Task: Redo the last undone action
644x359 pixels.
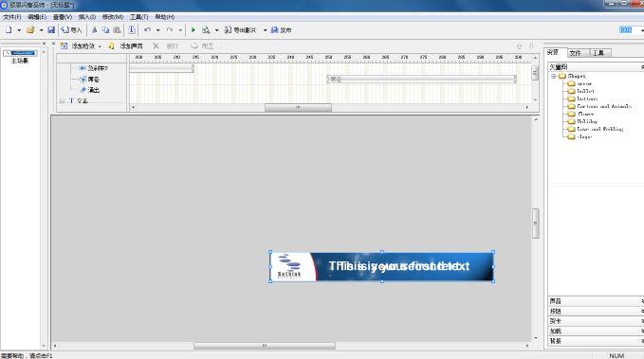Action: click(x=169, y=30)
